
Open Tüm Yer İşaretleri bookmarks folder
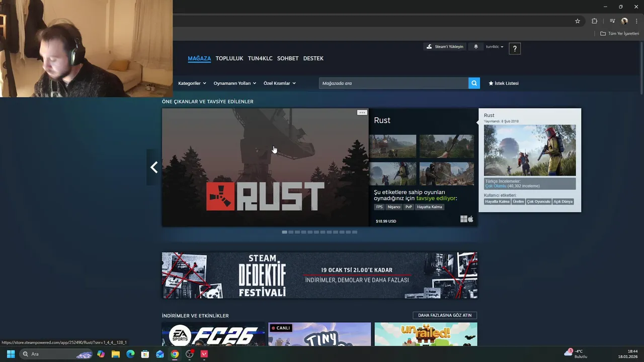click(x=619, y=34)
